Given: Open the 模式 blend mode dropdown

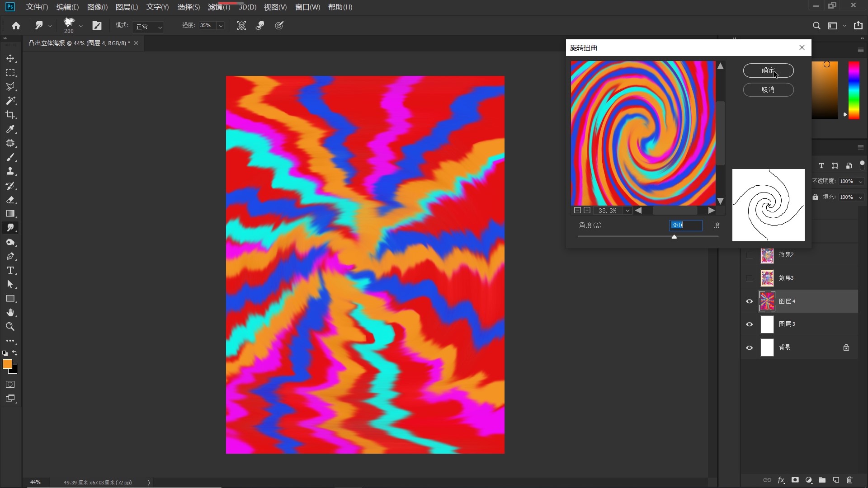Looking at the screenshot, I should 149,27.
